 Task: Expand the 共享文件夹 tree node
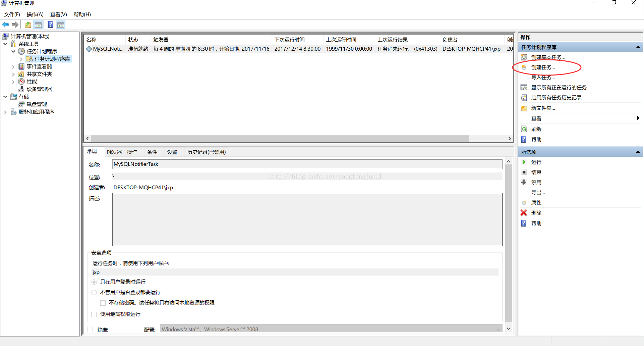13,74
